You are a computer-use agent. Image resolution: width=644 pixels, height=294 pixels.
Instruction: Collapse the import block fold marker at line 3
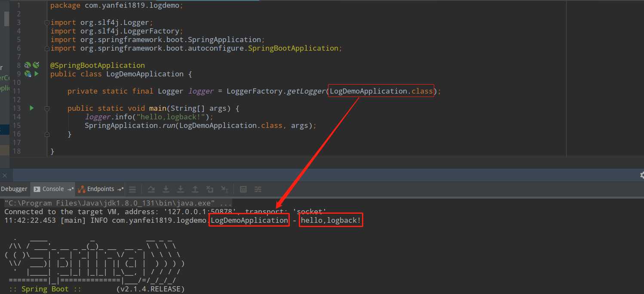coord(47,22)
